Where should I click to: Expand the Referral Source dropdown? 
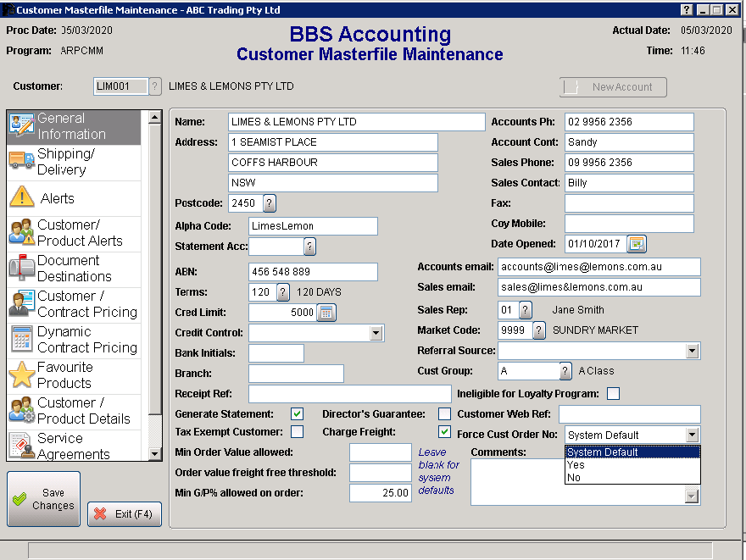point(692,351)
